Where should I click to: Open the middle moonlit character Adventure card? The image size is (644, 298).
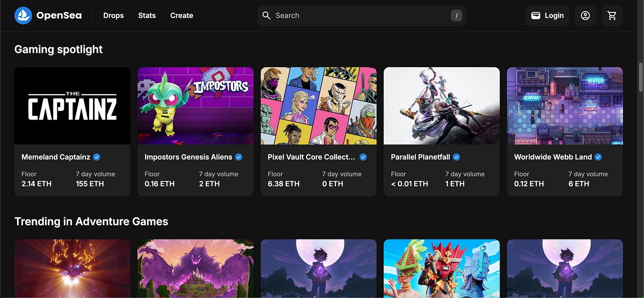click(319, 269)
